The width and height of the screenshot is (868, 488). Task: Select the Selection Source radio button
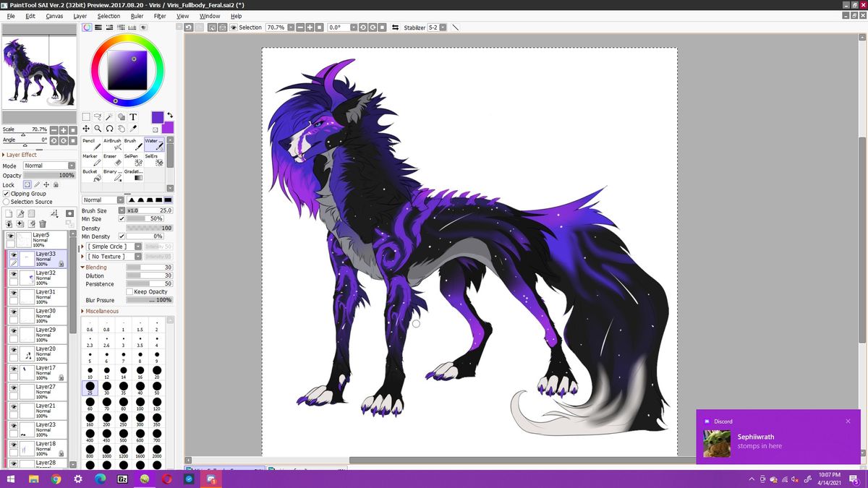click(x=7, y=202)
